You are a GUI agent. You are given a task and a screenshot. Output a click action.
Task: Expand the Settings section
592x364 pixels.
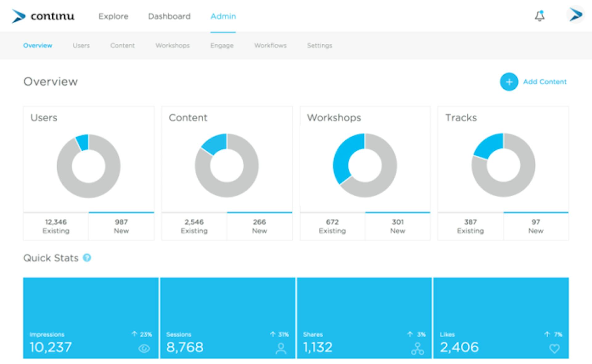[320, 45]
